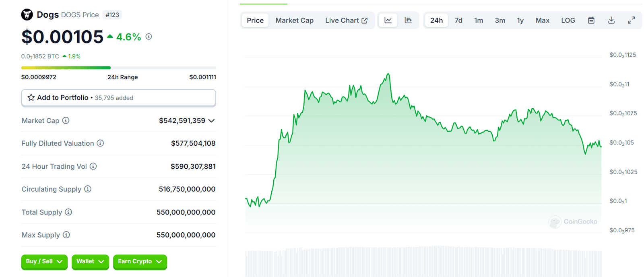
Task: Click the $0.0009972 range low value
Action: (x=39, y=77)
